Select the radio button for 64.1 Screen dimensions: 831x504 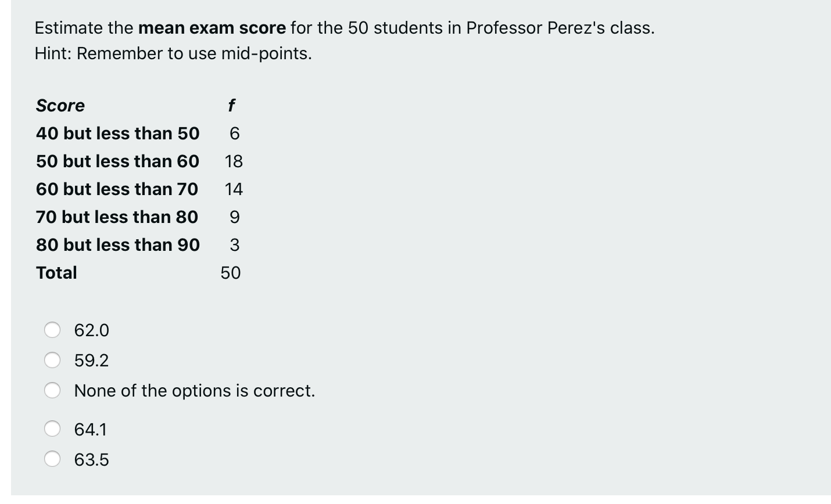52,429
